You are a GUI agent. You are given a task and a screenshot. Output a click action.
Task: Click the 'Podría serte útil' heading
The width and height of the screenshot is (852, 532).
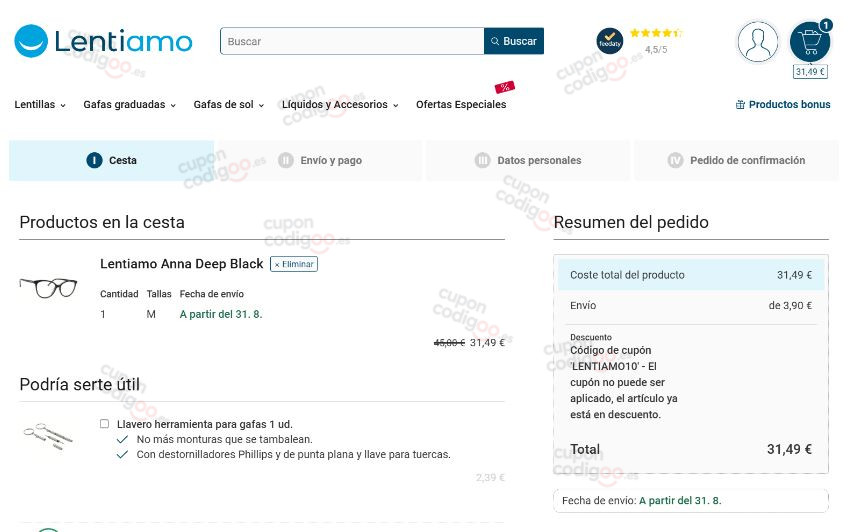point(80,385)
